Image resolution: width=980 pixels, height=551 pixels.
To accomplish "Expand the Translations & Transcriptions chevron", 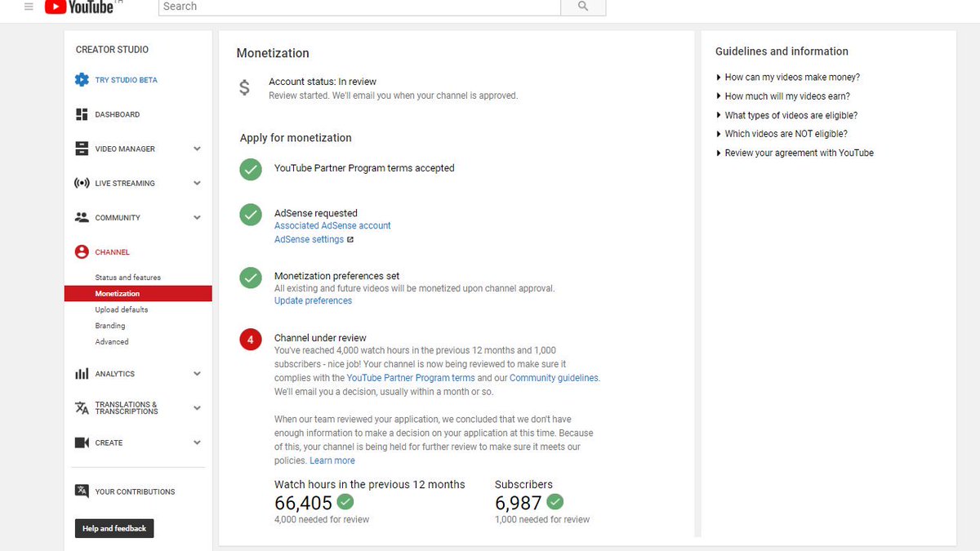I will click(x=197, y=408).
